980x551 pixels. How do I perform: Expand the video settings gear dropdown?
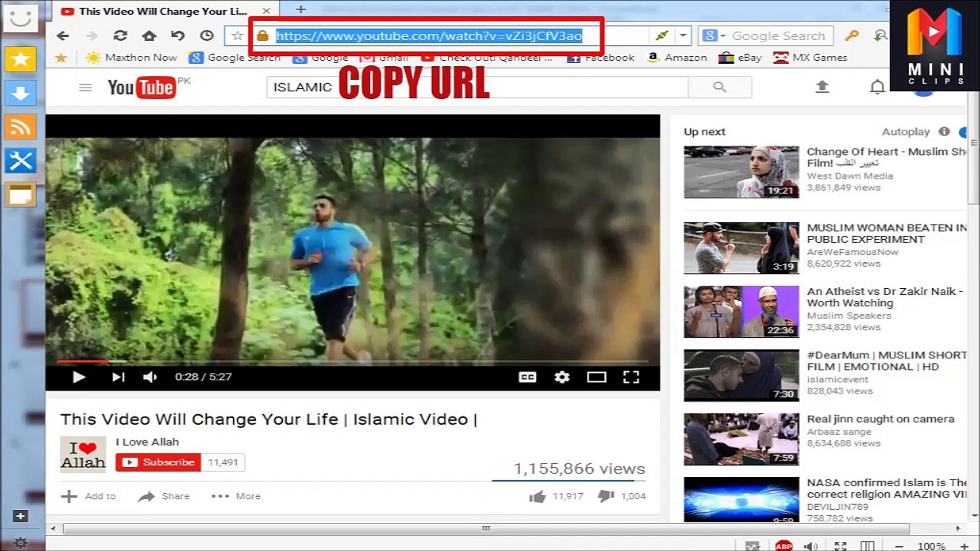coord(562,377)
